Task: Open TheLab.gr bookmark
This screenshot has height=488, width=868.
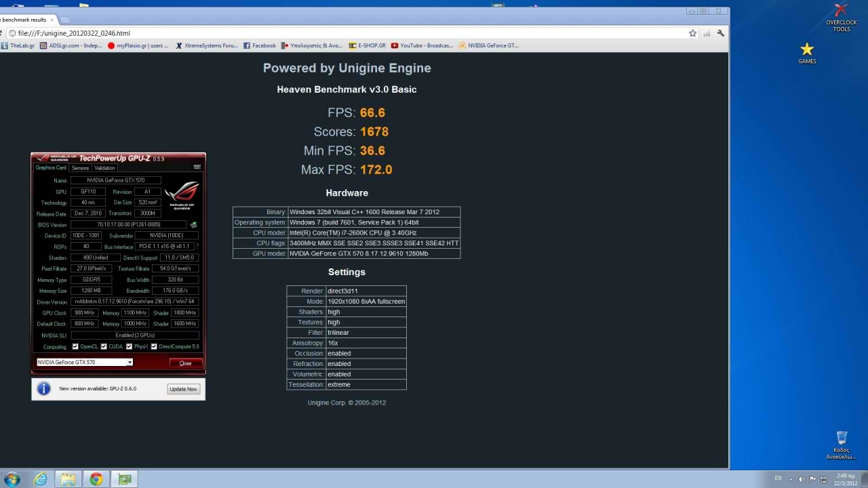Action: (x=18, y=46)
